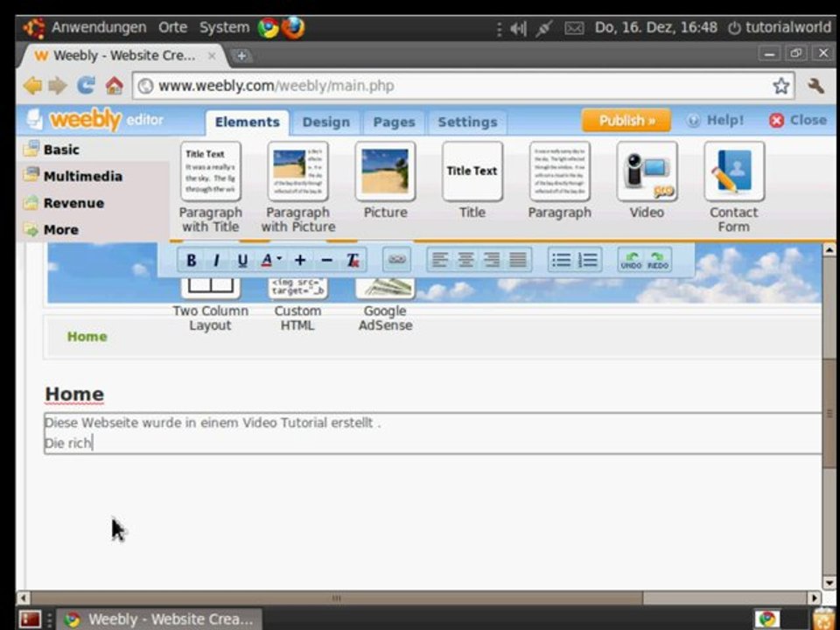Click the address bar URL

(276, 86)
